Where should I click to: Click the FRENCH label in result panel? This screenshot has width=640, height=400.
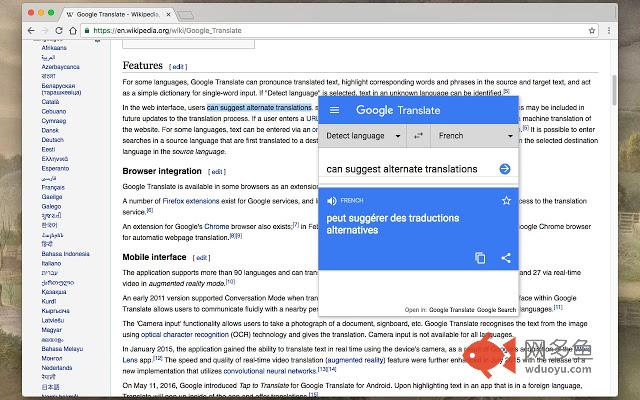(351, 200)
